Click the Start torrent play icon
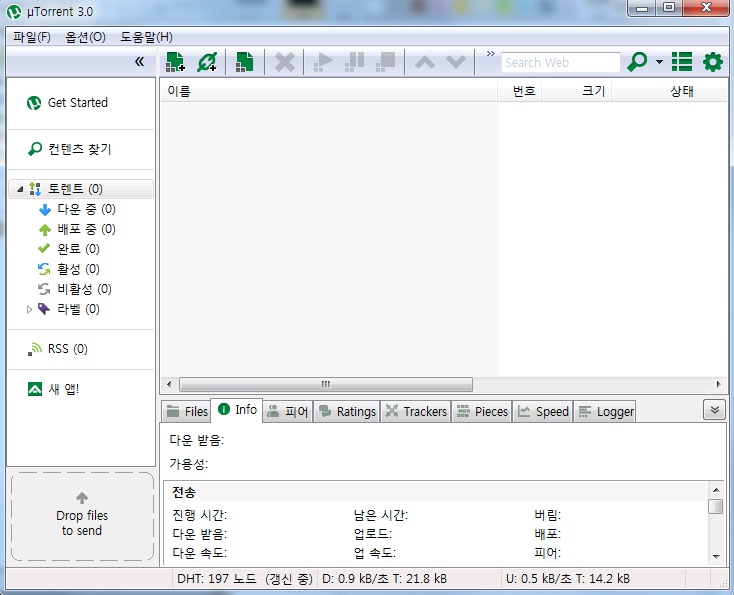Image resolution: width=734 pixels, height=595 pixels. point(323,62)
